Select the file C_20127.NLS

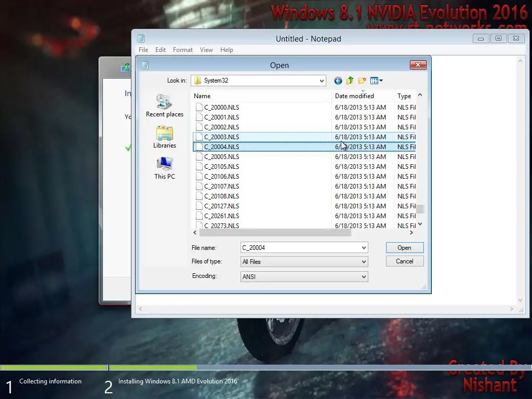pos(221,206)
